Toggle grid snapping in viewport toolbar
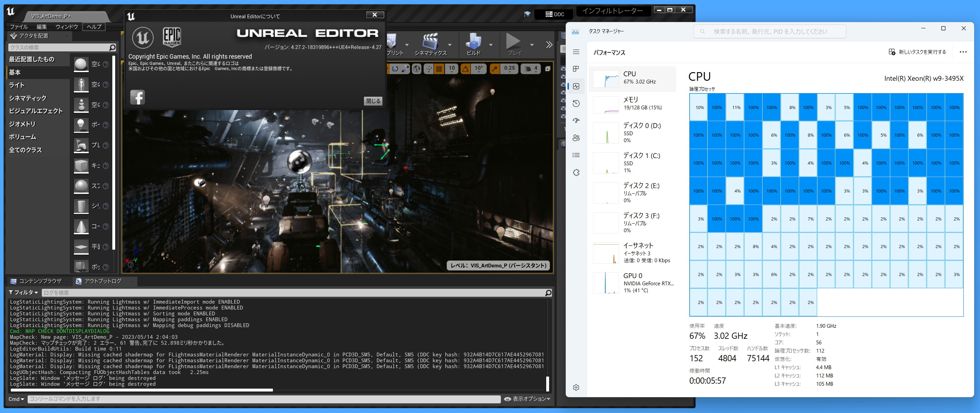The image size is (980, 413). tap(439, 69)
